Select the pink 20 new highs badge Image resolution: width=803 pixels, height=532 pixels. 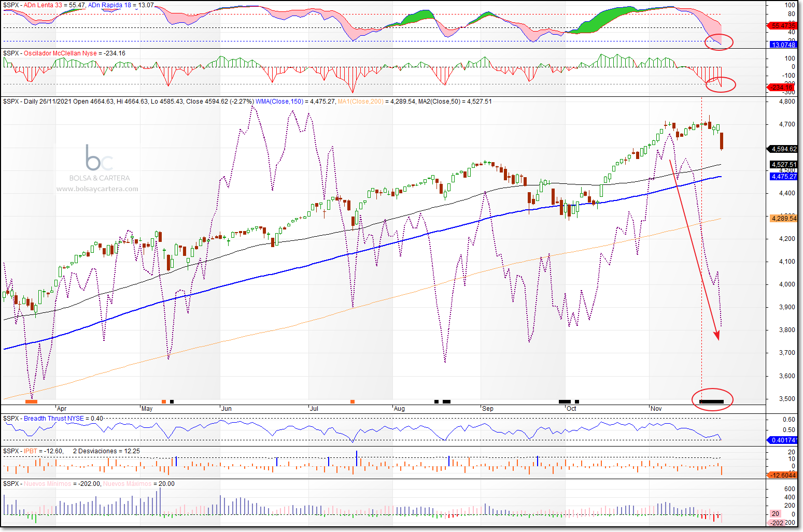click(775, 514)
